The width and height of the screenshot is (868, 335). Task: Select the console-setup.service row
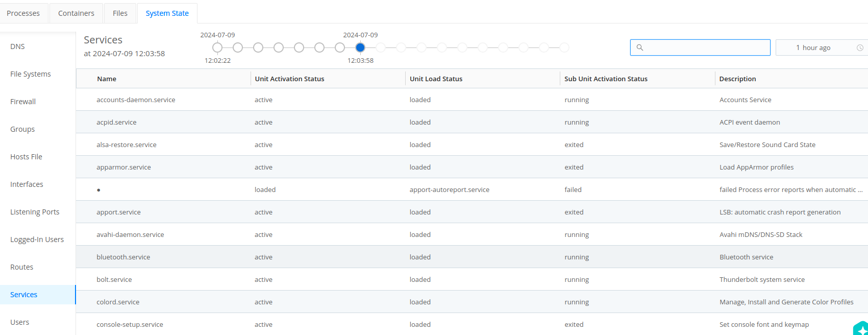(x=472, y=324)
